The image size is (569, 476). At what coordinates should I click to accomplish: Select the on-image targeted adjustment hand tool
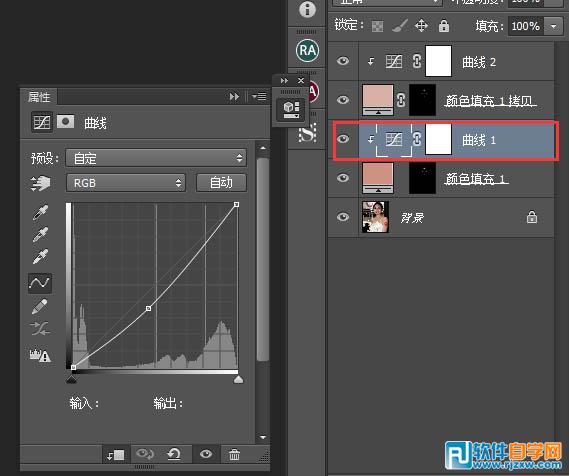coord(41,183)
